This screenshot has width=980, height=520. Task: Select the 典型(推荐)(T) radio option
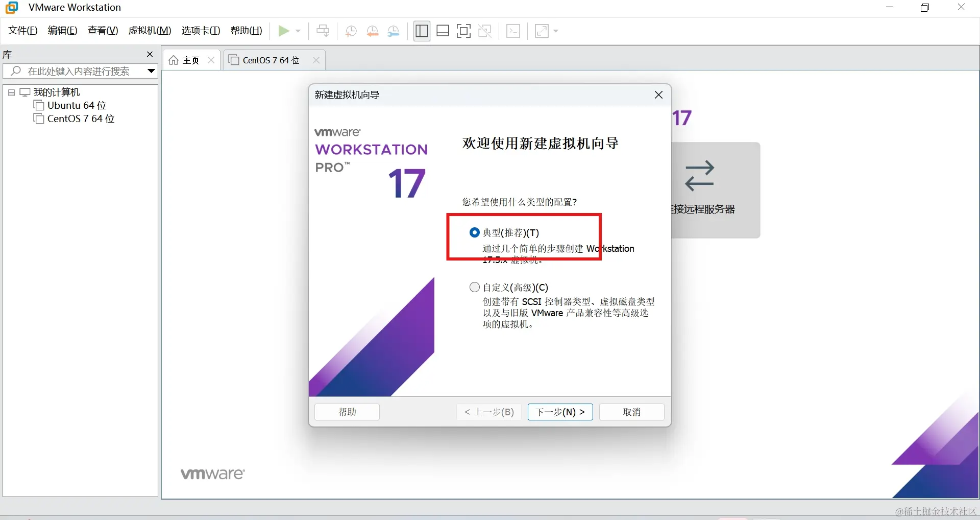click(x=475, y=232)
